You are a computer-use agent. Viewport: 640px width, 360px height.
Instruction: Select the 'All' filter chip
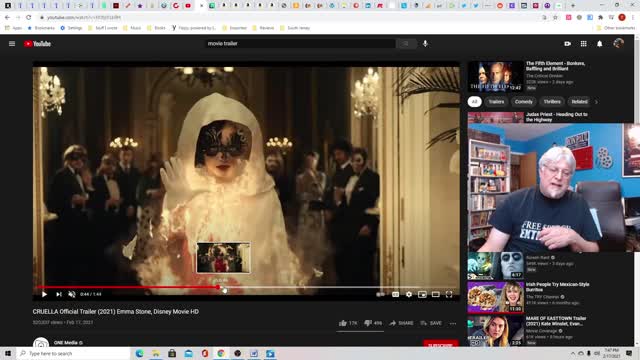click(x=474, y=102)
